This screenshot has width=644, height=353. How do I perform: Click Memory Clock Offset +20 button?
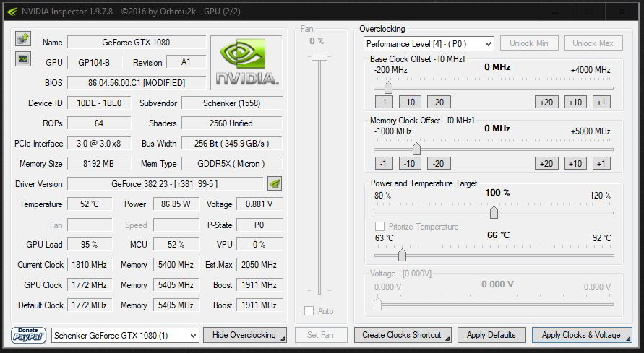tap(546, 164)
